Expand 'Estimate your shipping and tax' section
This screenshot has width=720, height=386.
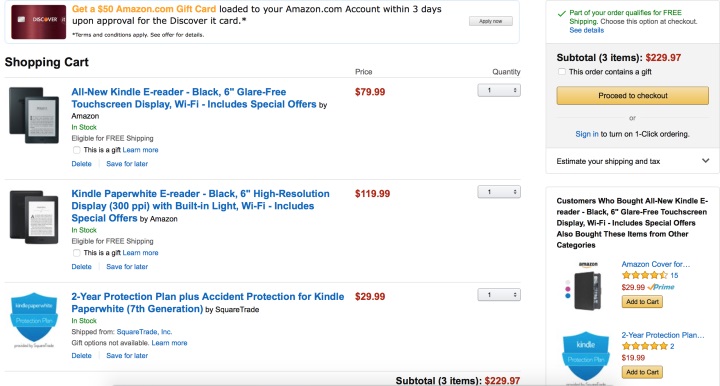(x=632, y=161)
